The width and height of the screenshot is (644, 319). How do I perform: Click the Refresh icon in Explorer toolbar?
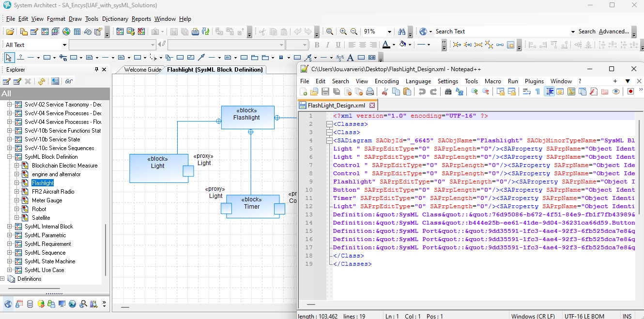pos(42,81)
